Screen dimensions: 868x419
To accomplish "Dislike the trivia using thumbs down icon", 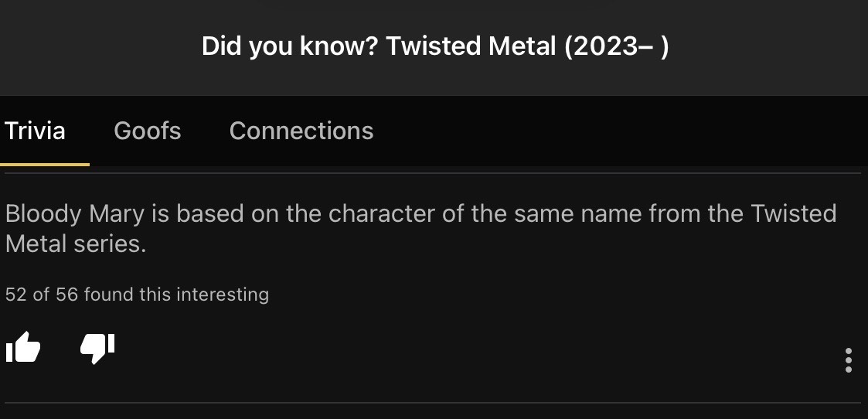I will pos(97,349).
